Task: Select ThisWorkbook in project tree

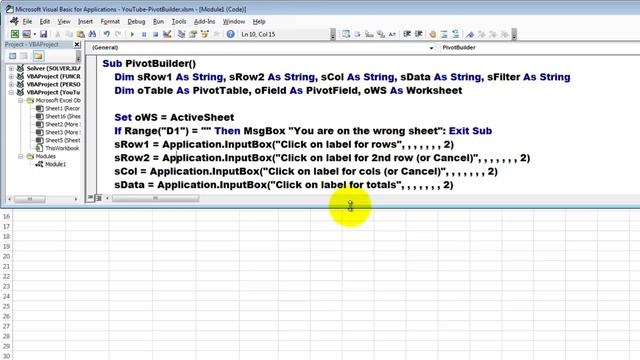Action: tap(62, 148)
